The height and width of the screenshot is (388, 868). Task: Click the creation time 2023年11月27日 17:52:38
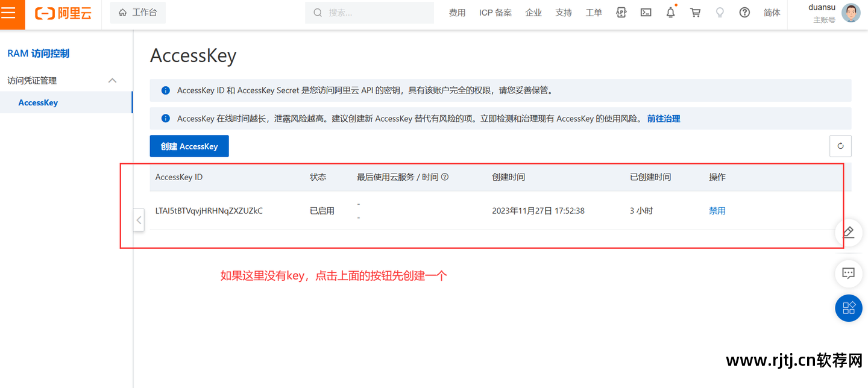tap(538, 211)
